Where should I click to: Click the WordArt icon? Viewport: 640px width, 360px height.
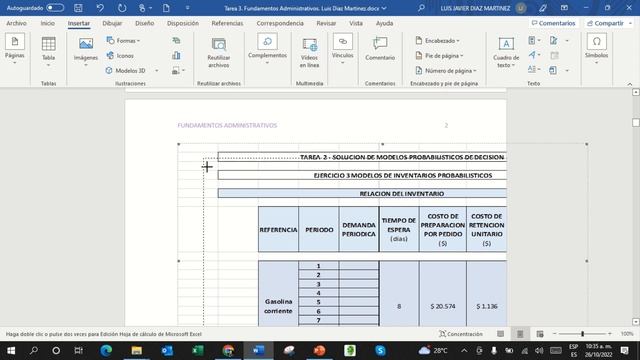[x=534, y=55]
